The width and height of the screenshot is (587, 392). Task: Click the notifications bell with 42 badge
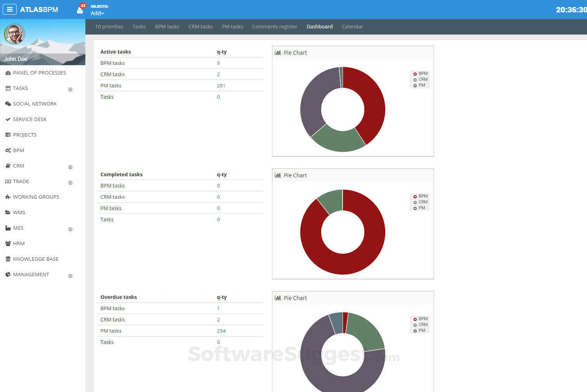pyautogui.click(x=80, y=9)
